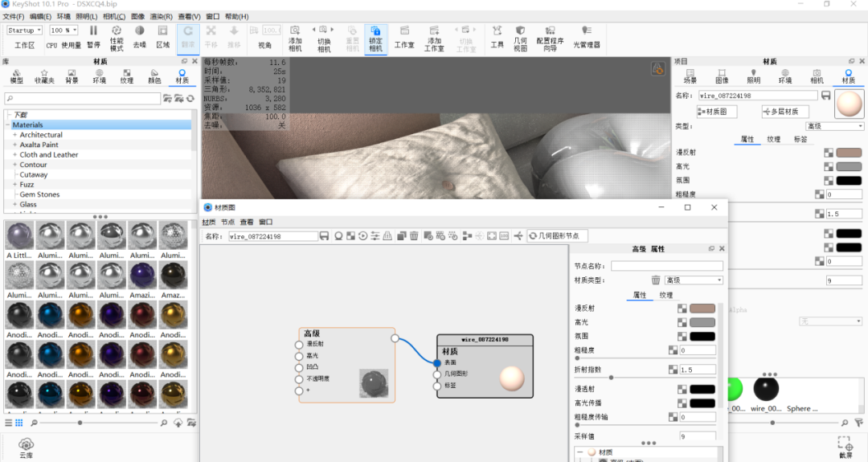Toggle texture checker for 漫反射 in node properties
The height and width of the screenshot is (462, 868).
click(x=682, y=309)
